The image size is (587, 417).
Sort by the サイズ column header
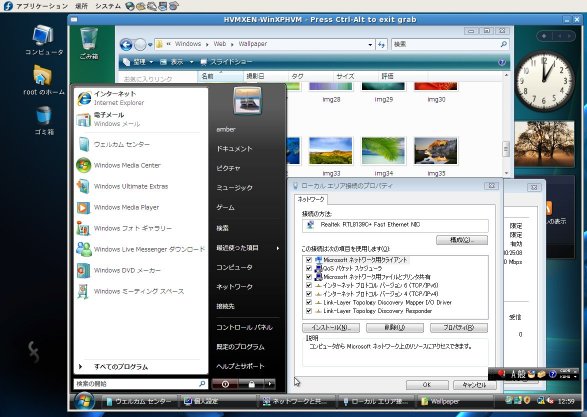click(x=355, y=76)
